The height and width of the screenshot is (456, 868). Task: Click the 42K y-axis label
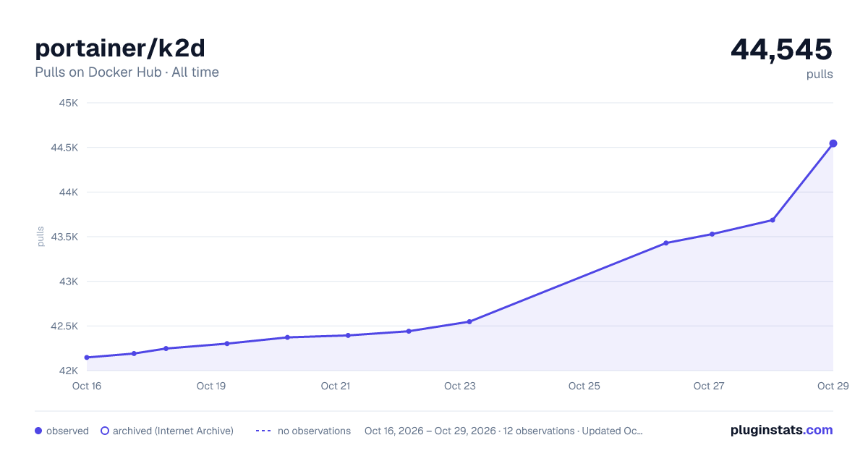pos(68,371)
